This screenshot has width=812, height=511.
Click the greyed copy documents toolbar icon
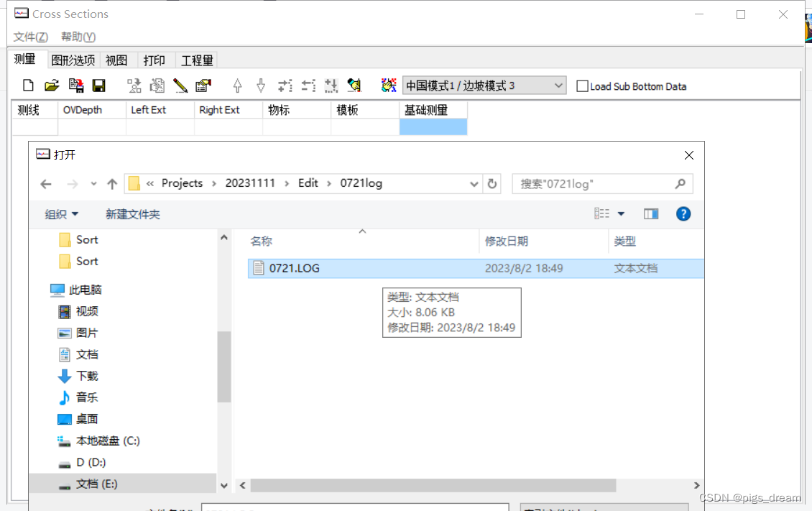(157, 86)
